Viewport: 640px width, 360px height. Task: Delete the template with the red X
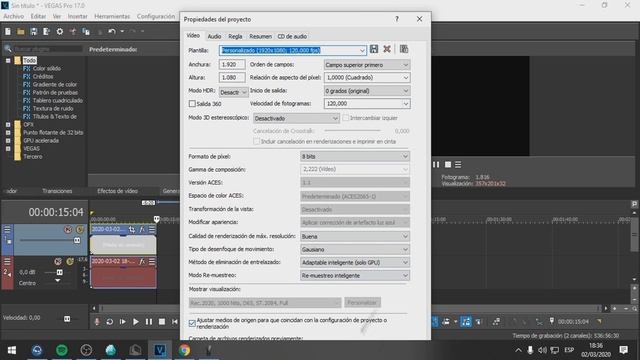(387, 49)
